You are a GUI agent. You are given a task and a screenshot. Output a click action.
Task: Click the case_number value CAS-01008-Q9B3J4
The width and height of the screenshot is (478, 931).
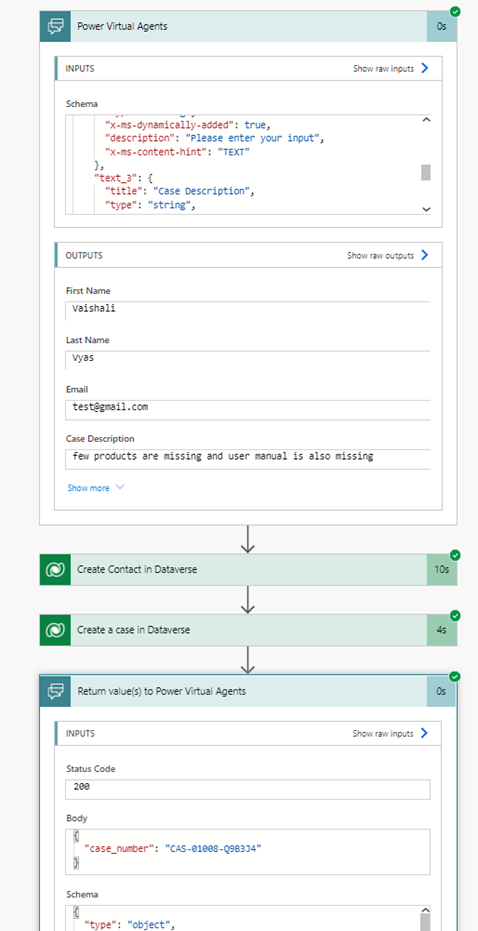pyautogui.click(x=213, y=849)
